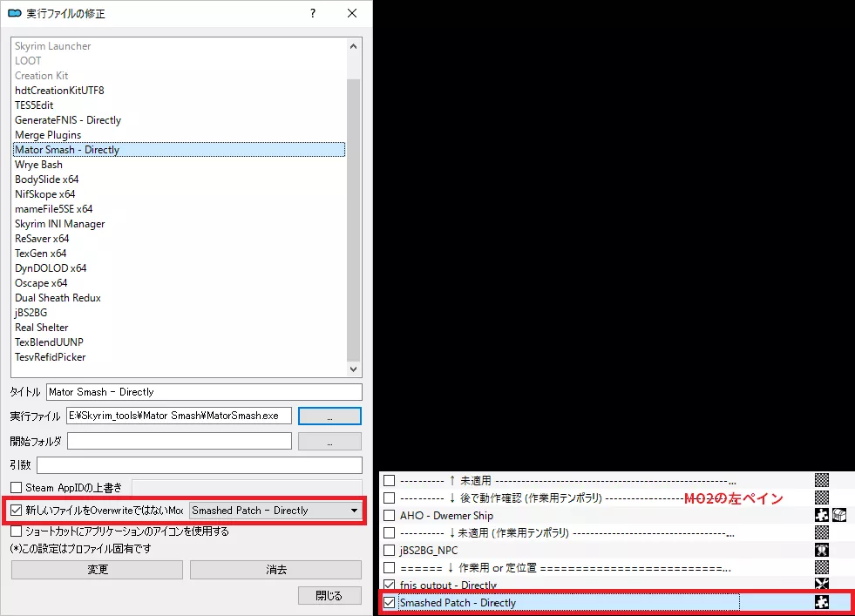The image size is (855, 616).
Task: Click the help question mark in title bar
Action: pos(312,13)
